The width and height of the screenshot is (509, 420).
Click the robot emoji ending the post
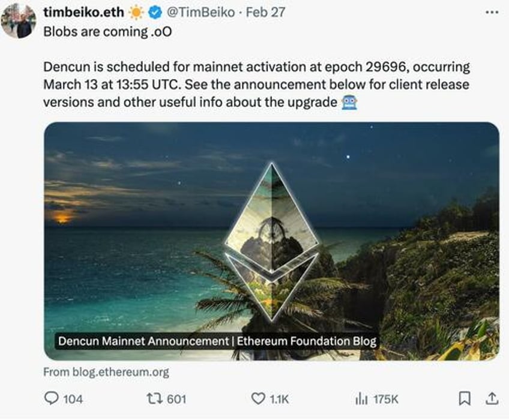(x=349, y=103)
